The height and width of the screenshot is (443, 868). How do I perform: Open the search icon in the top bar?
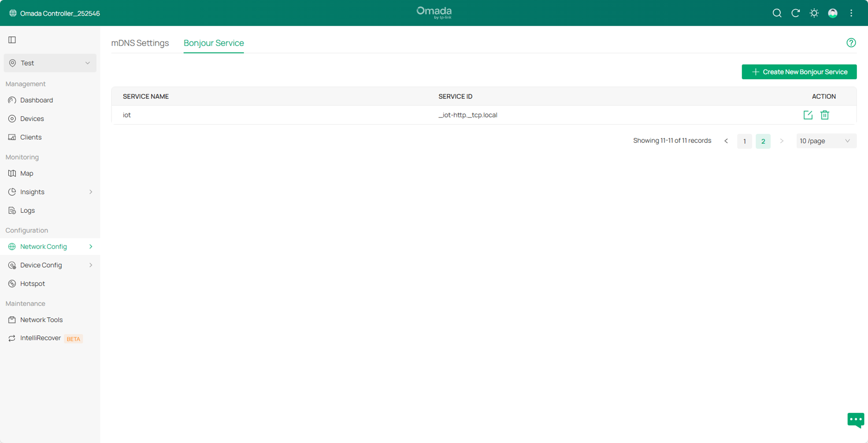(777, 13)
